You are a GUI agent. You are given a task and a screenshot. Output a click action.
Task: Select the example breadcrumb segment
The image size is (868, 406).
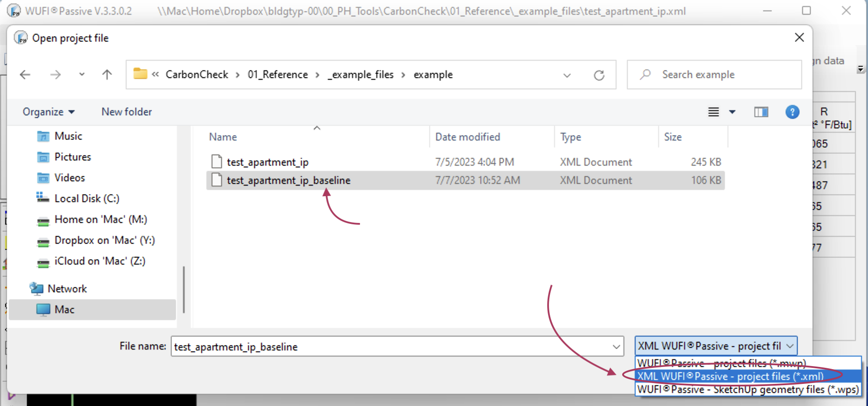433,75
